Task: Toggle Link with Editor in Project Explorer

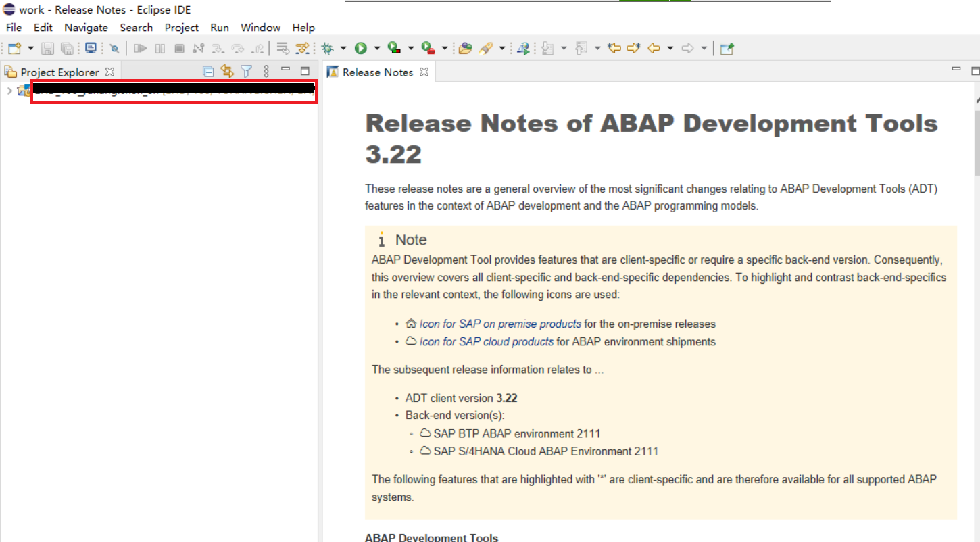Action: pyautogui.click(x=227, y=70)
